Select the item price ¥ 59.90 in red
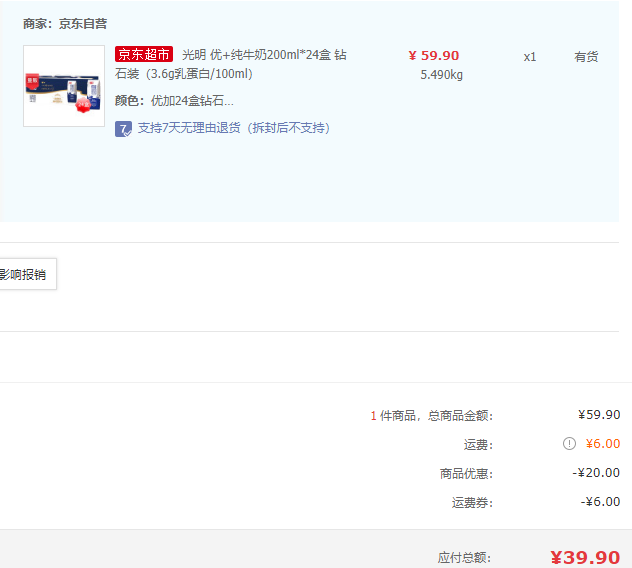 (434, 55)
